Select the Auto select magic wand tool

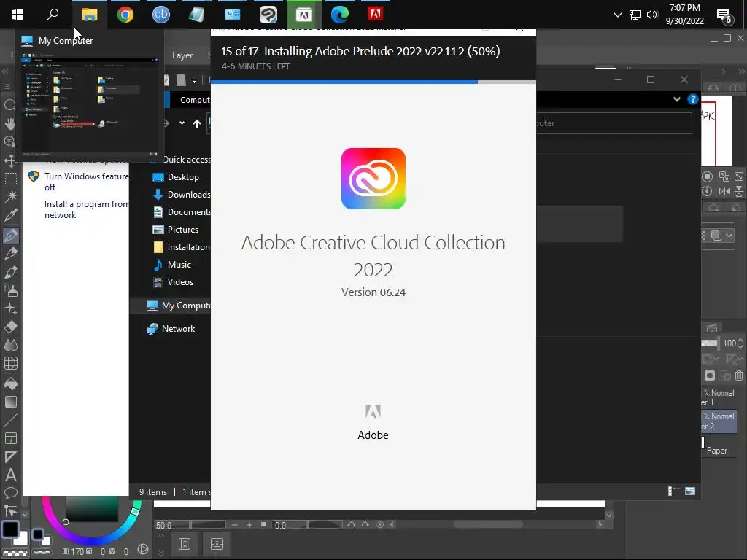10,197
